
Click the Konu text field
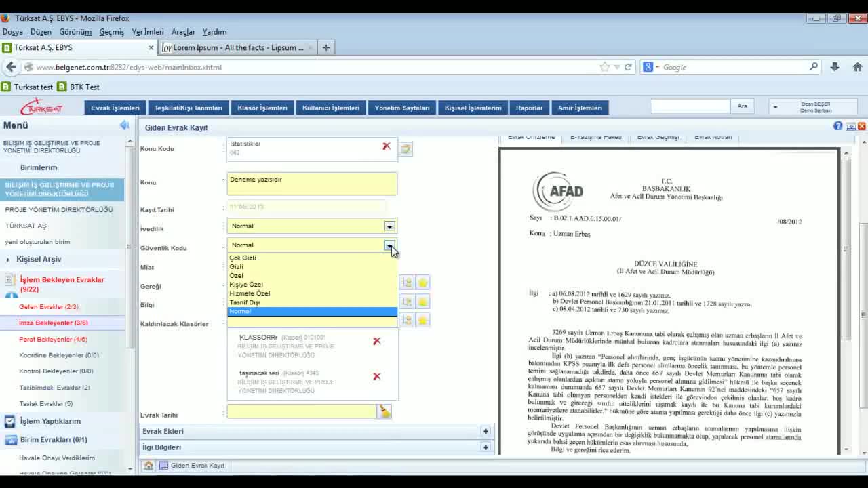click(x=312, y=184)
